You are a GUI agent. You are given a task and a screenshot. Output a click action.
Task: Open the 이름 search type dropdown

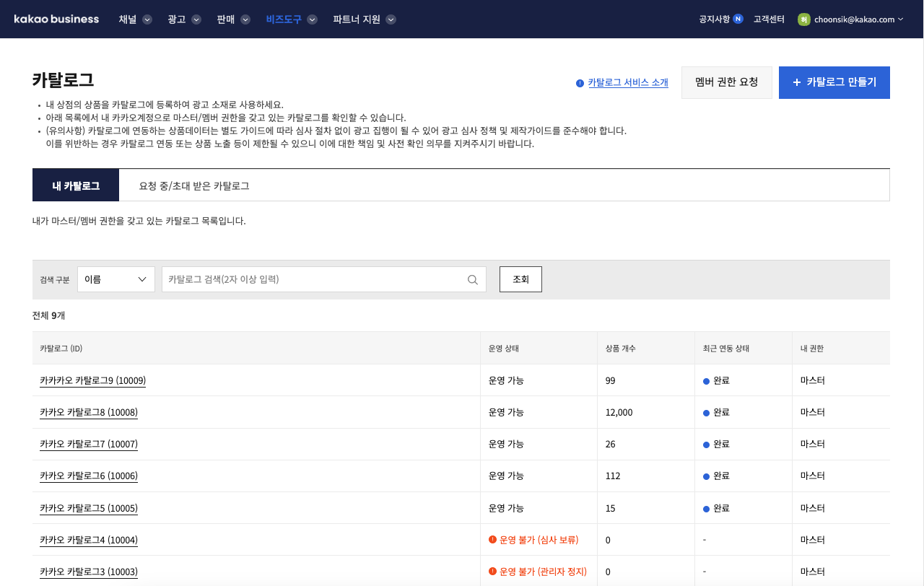coord(116,279)
